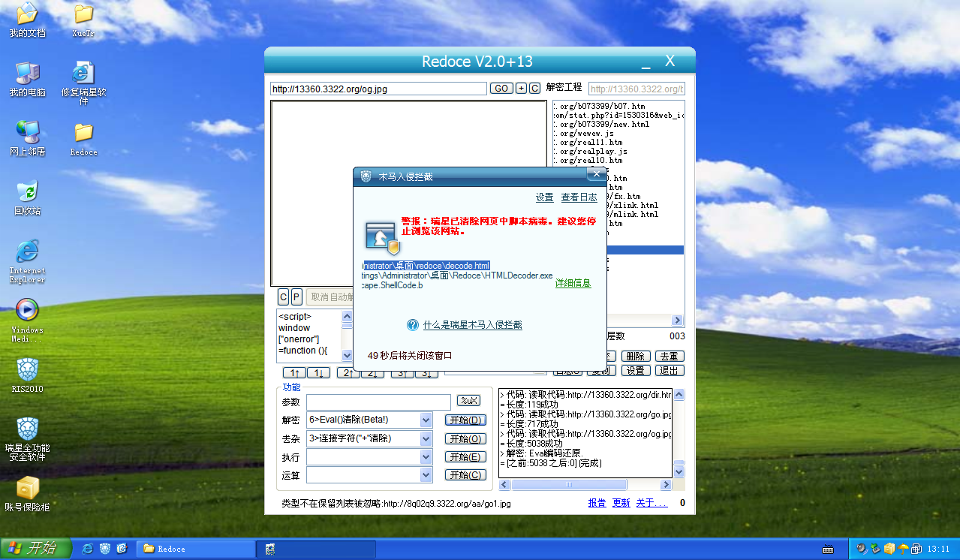
Task: Click the 3↓ button
Action: [426, 372]
